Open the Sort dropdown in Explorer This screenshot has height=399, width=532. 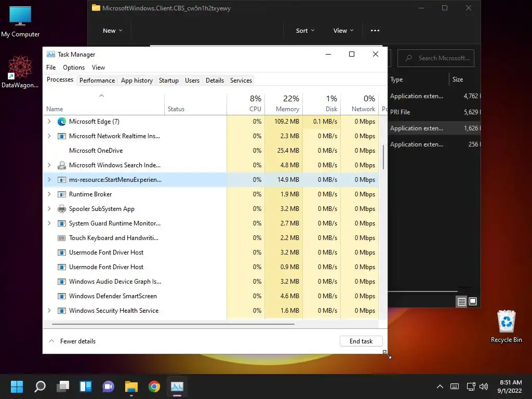pos(304,31)
